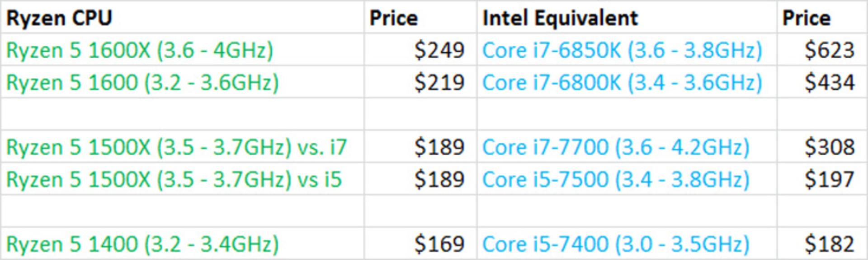Viewport: 868px width, 260px height.
Task: Click the $249 price cell
Action: tap(420, 50)
